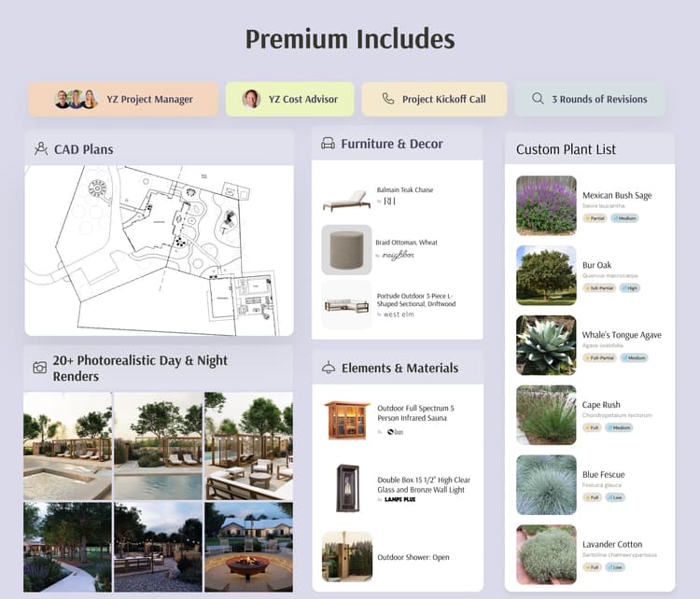Click the YZ Project Manager avatars
The image size is (700, 599).
[x=75, y=99]
